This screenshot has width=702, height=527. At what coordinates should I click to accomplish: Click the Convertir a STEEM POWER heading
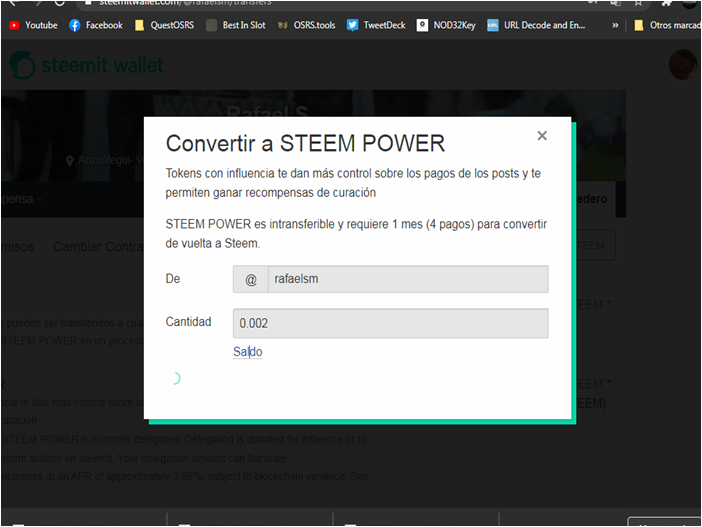pyautogui.click(x=305, y=143)
